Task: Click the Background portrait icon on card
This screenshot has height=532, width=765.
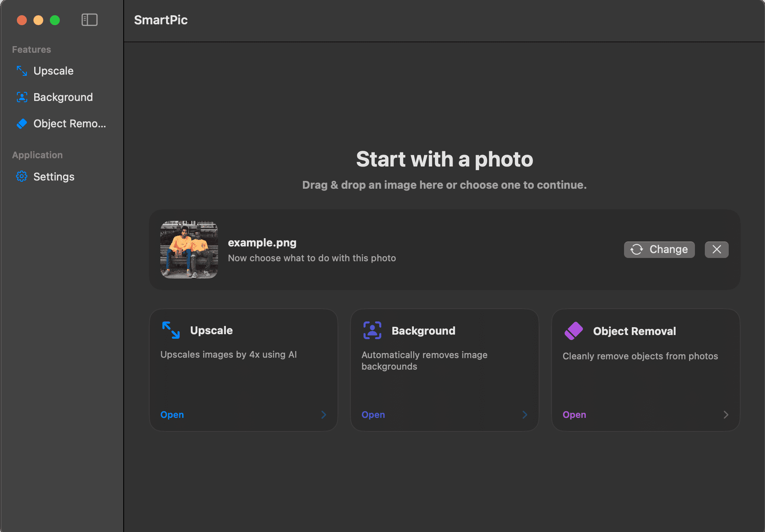Action: [372, 330]
